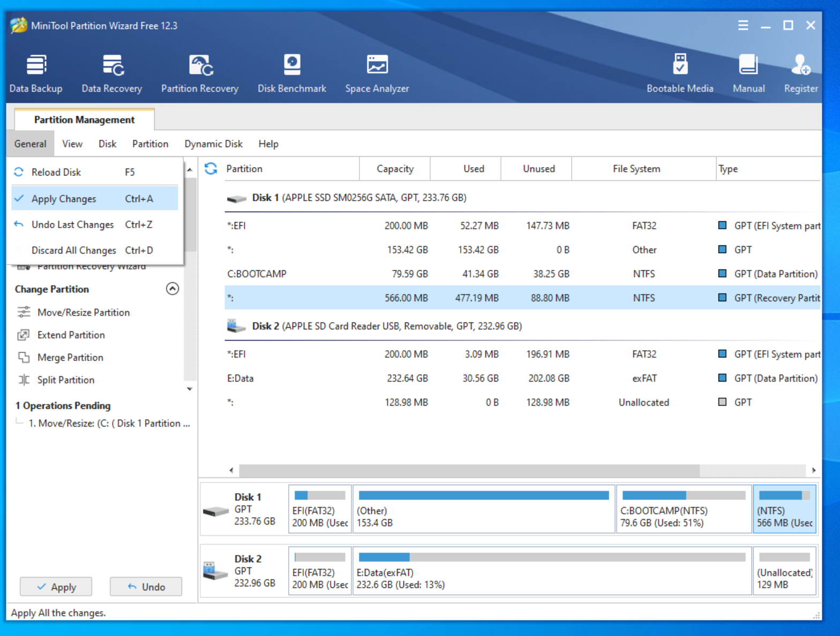Sort by Used column header
The height and width of the screenshot is (636, 840).
coord(466,169)
